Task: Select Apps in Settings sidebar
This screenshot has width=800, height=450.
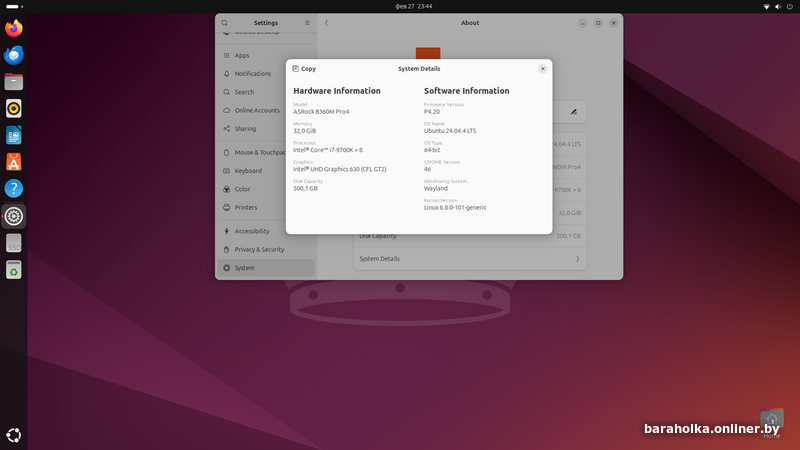Action: point(266,55)
